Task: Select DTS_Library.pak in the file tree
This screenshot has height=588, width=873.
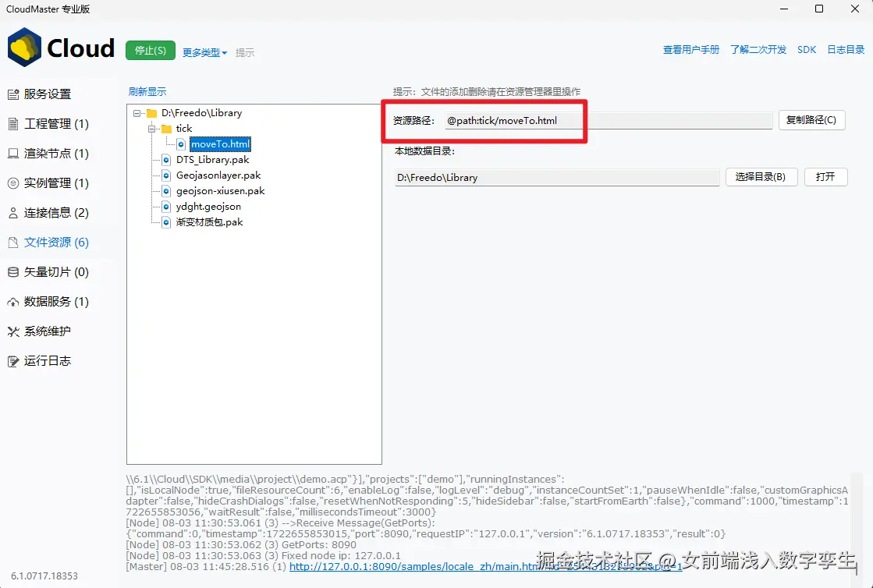Action: click(x=212, y=159)
